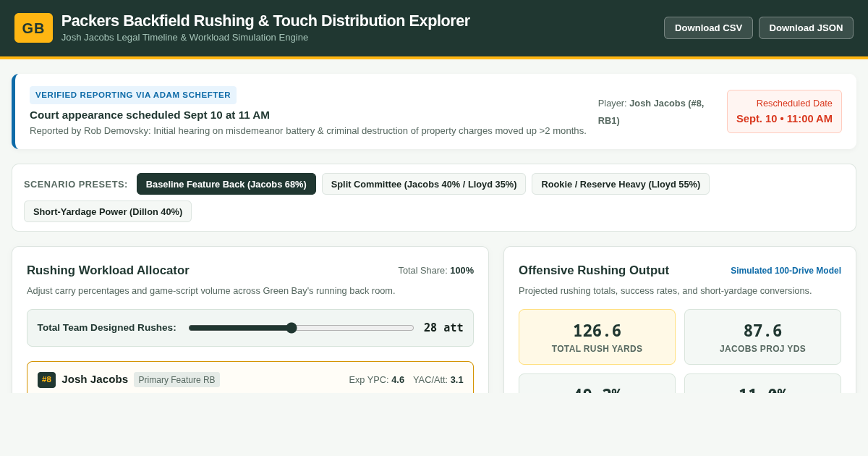Apply Rookie / Reserve Heavy (Lloyd 55%) preset
The image size is (868, 456).
coord(621,184)
